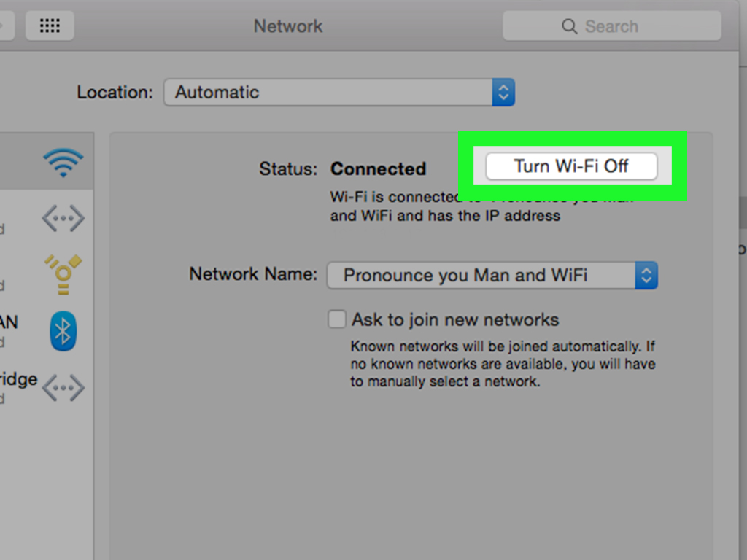Image resolution: width=747 pixels, height=560 pixels.
Task: Select the Wi-Fi service icon in sidebar
Action: pos(63,163)
